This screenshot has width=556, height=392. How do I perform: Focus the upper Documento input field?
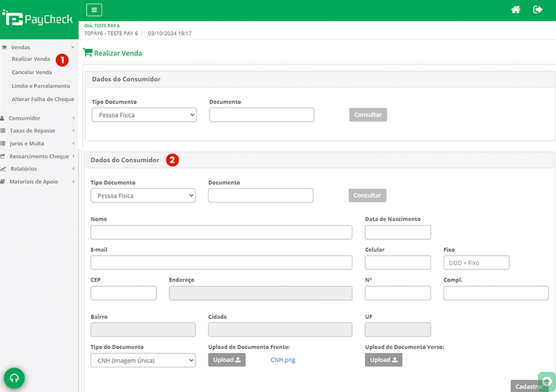(x=262, y=115)
